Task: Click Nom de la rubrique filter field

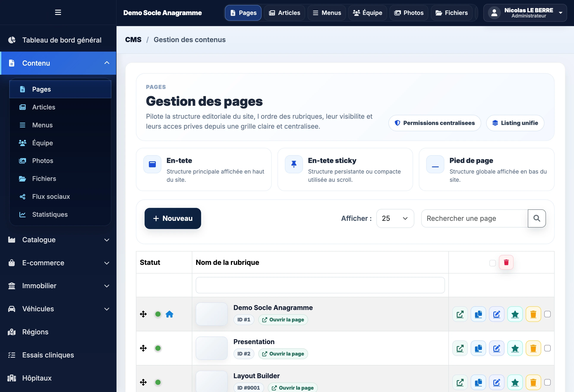Action: point(320,285)
